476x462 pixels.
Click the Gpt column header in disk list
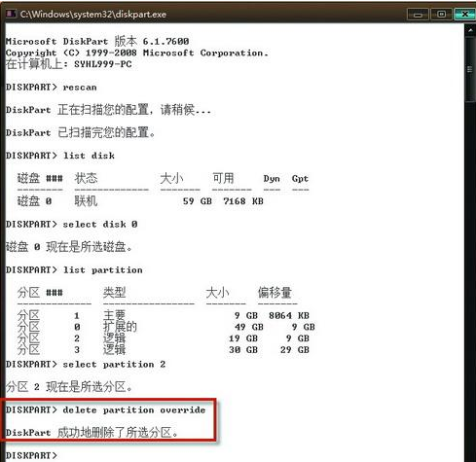point(300,179)
